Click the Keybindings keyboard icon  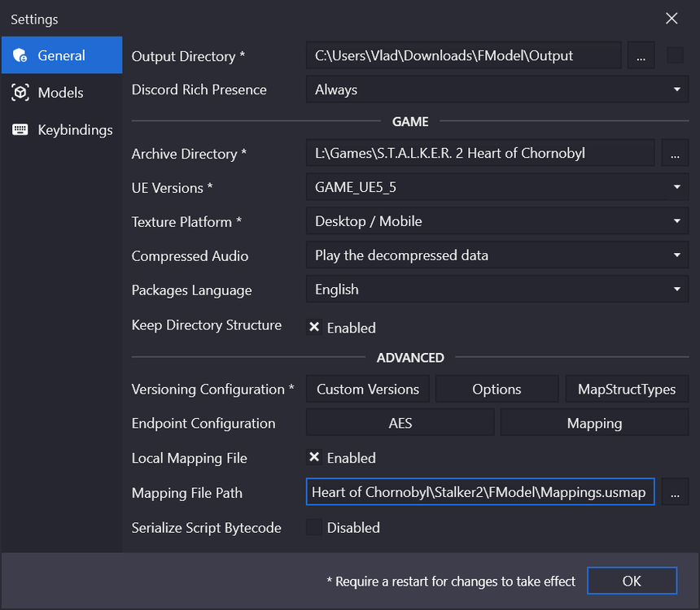(x=20, y=130)
